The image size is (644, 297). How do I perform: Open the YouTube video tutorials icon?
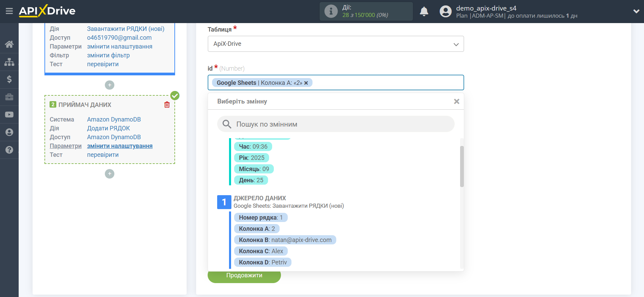tap(9, 115)
